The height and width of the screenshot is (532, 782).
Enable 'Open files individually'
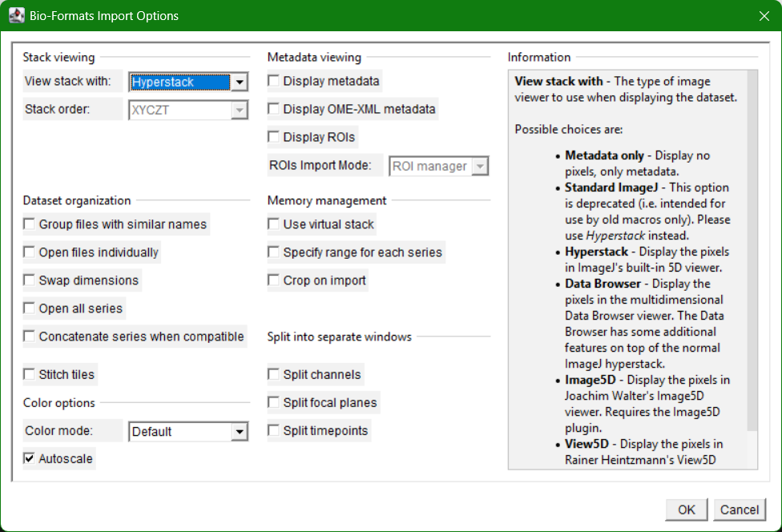(x=28, y=252)
